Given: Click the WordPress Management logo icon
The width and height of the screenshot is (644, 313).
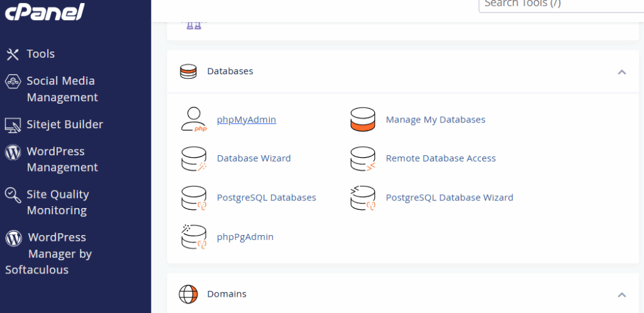Looking at the screenshot, I should click(13, 152).
